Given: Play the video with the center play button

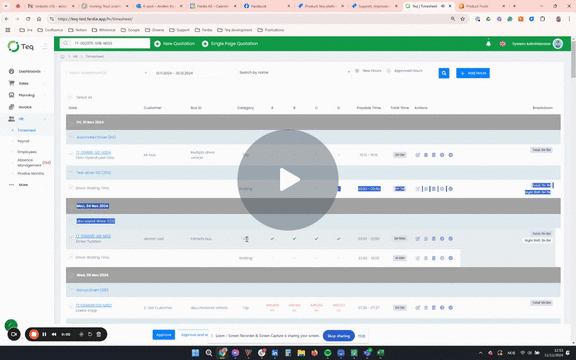Looking at the screenshot, I should 288,180.
